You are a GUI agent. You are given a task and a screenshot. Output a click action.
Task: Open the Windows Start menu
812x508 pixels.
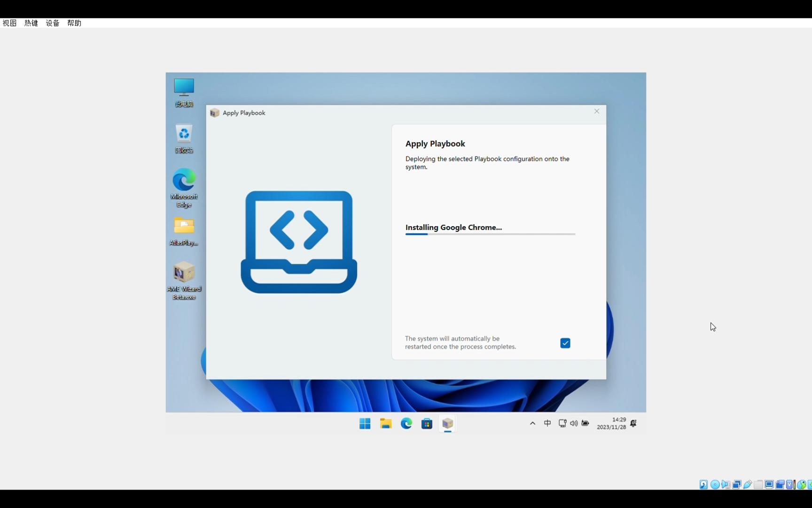(x=365, y=423)
